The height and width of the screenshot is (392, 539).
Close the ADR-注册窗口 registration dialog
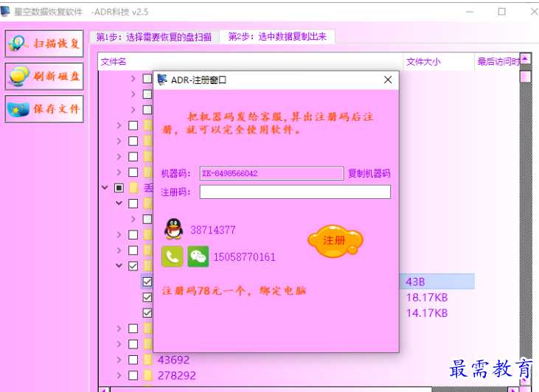[388, 80]
